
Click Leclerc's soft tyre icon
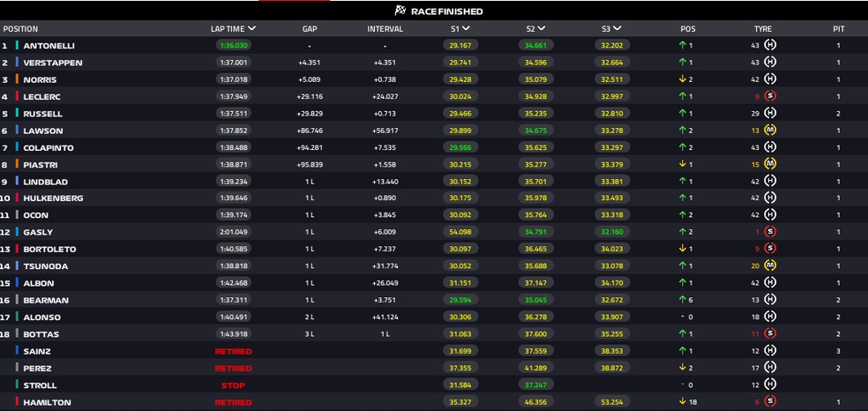pos(769,96)
